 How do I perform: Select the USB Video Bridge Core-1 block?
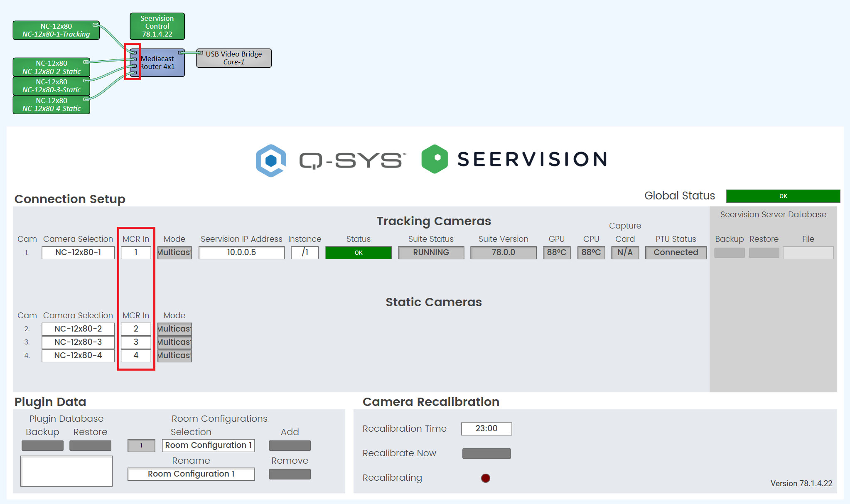pos(234,58)
